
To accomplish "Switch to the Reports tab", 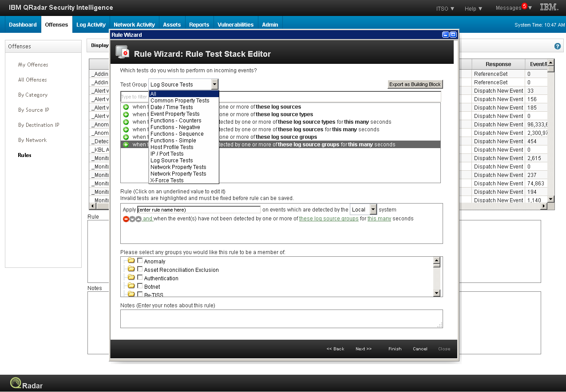I will coord(199,25).
